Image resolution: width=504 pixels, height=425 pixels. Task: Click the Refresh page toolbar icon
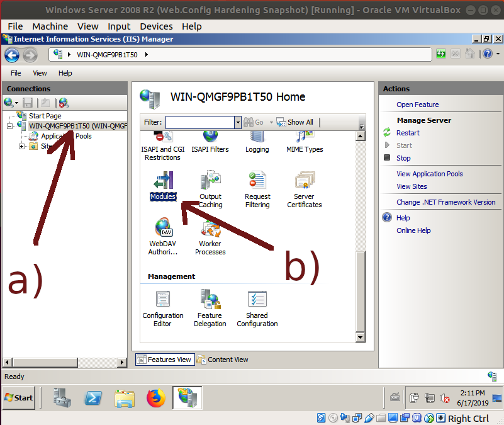(440, 54)
